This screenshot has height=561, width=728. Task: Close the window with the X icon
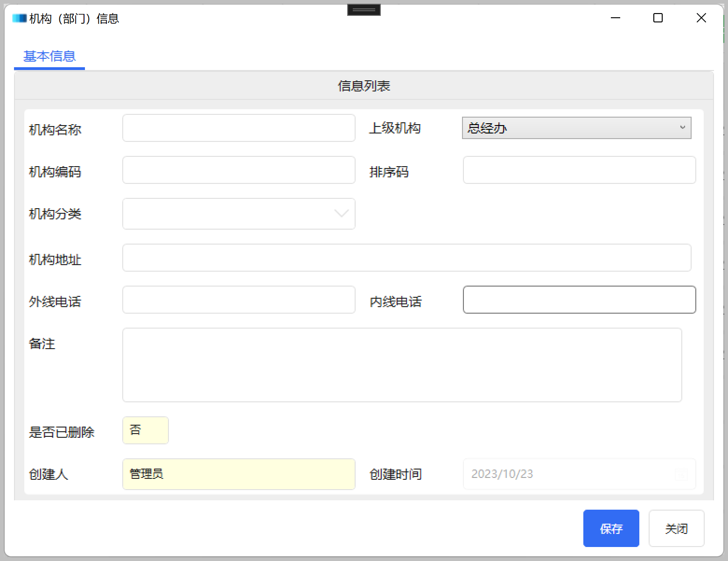tap(701, 18)
